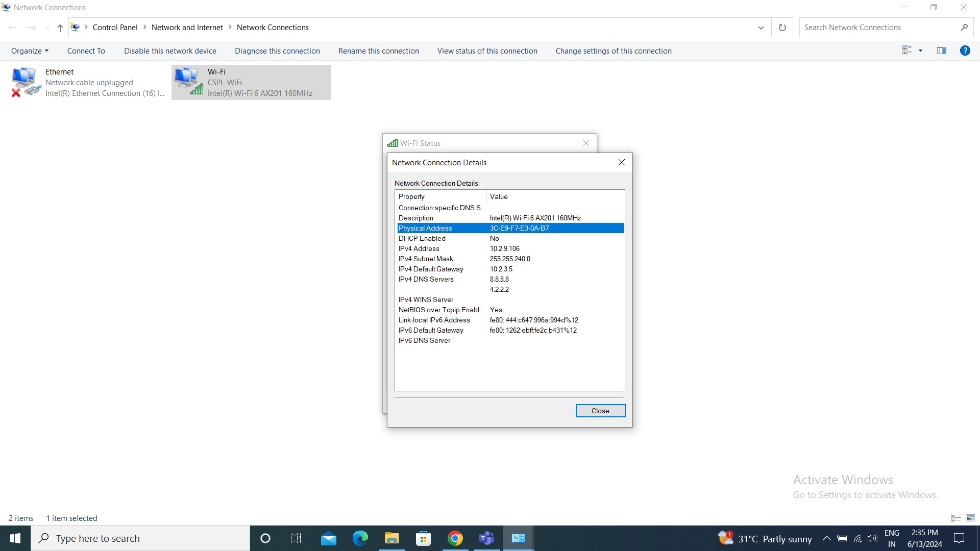The width and height of the screenshot is (980, 551).
Task: Open the Windows Start menu
Action: click(15, 538)
